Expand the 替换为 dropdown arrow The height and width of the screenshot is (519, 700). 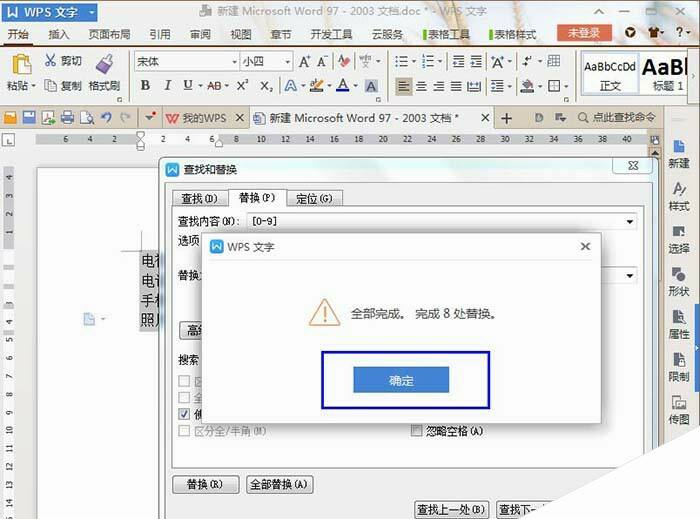click(x=629, y=275)
